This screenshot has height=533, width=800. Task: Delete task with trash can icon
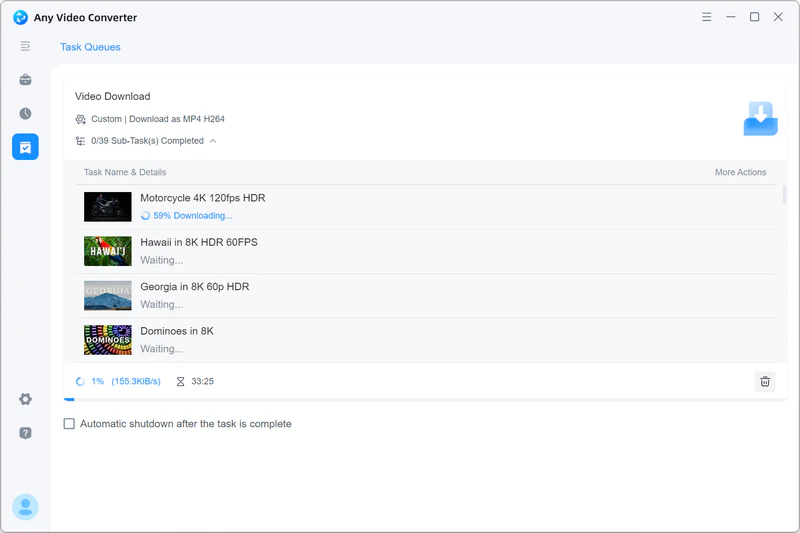coord(765,381)
